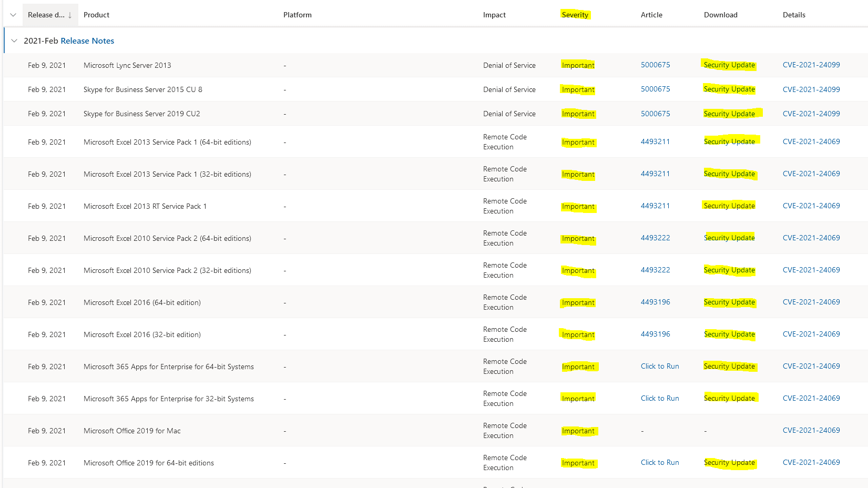Open Security Update for Excel 2013 SP1 64-bit
This screenshot has height=488, width=868.
click(729, 142)
